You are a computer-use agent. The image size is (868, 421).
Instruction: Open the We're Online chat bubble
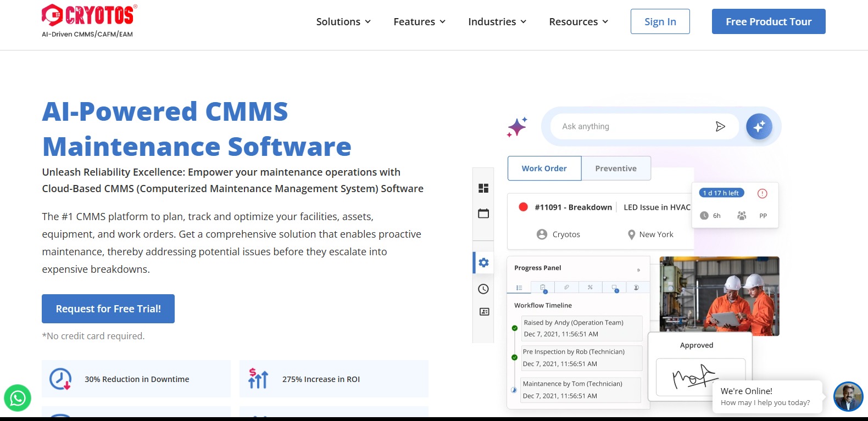click(767, 396)
